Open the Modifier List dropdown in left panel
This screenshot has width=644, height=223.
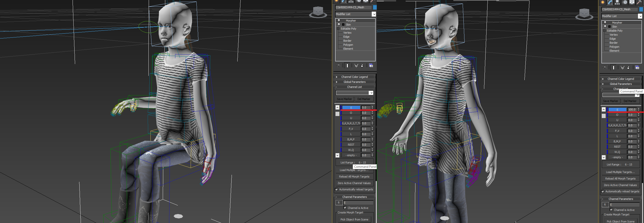coord(374,14)
